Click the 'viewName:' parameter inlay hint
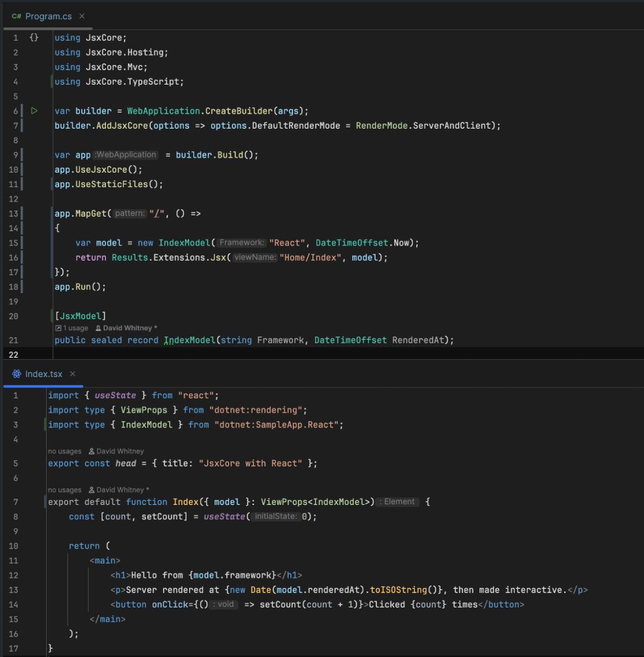 255,257
